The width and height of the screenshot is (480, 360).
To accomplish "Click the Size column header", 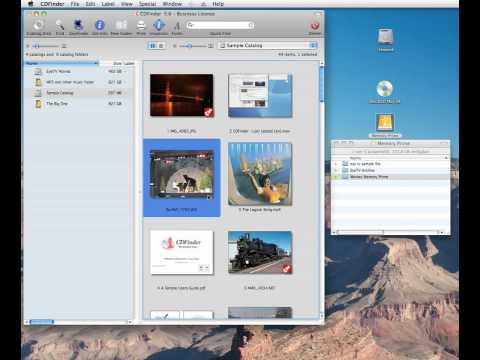I will click(117, 63).
